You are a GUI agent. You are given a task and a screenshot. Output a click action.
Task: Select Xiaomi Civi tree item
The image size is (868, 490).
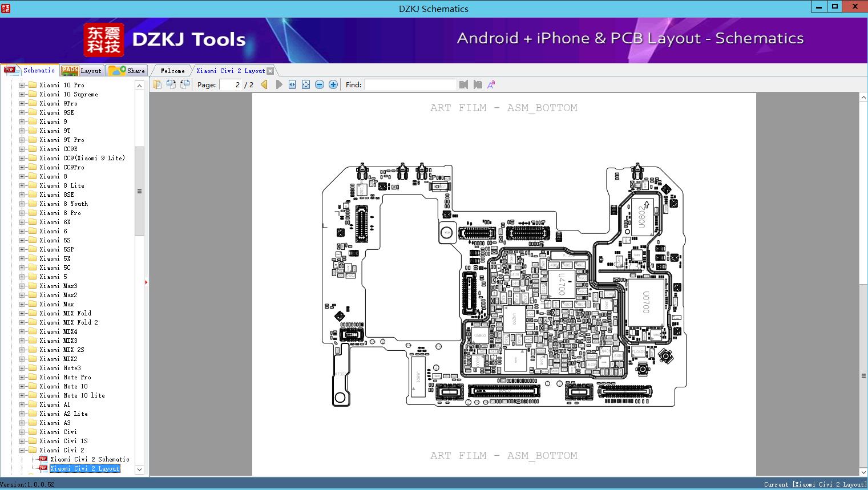point(58,432)
